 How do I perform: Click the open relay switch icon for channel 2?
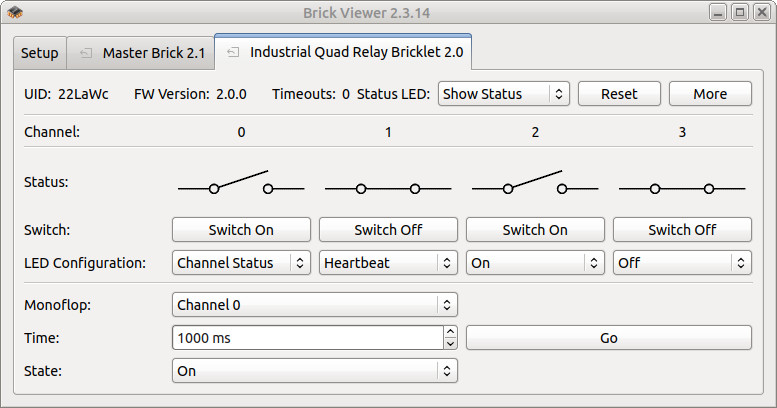[535, 184]
